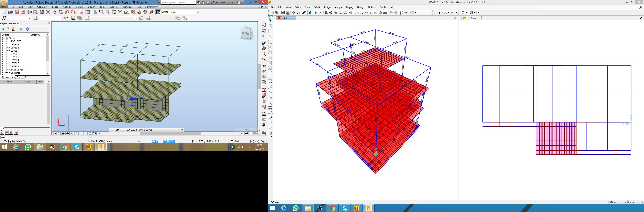Toggle the XZ plane view button

click(366, 13)
